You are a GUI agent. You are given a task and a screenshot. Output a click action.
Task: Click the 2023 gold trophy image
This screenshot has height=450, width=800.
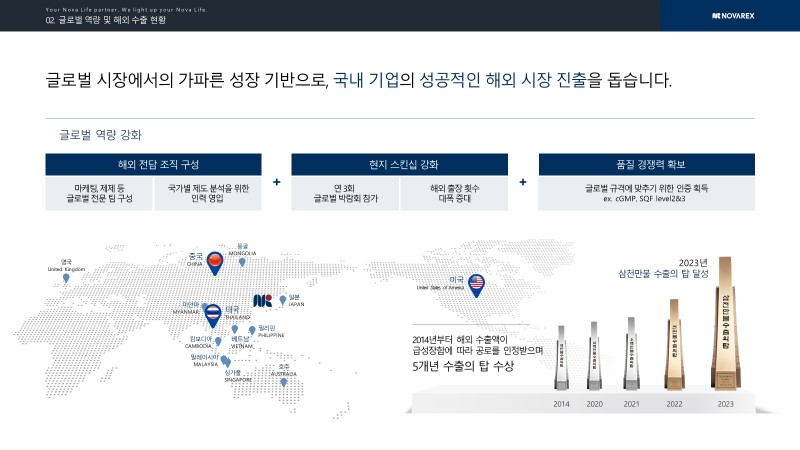click(x=725, y=330)
